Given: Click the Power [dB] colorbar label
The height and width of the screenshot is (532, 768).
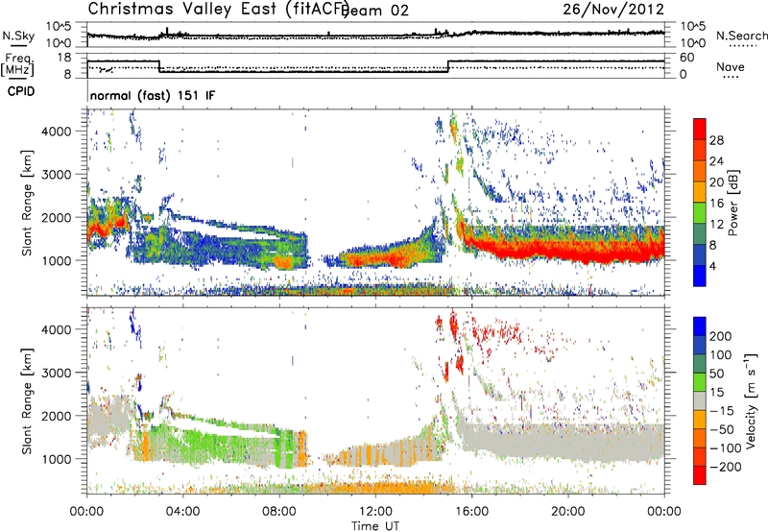Looking at the screenshot, I should click(733, 203).
